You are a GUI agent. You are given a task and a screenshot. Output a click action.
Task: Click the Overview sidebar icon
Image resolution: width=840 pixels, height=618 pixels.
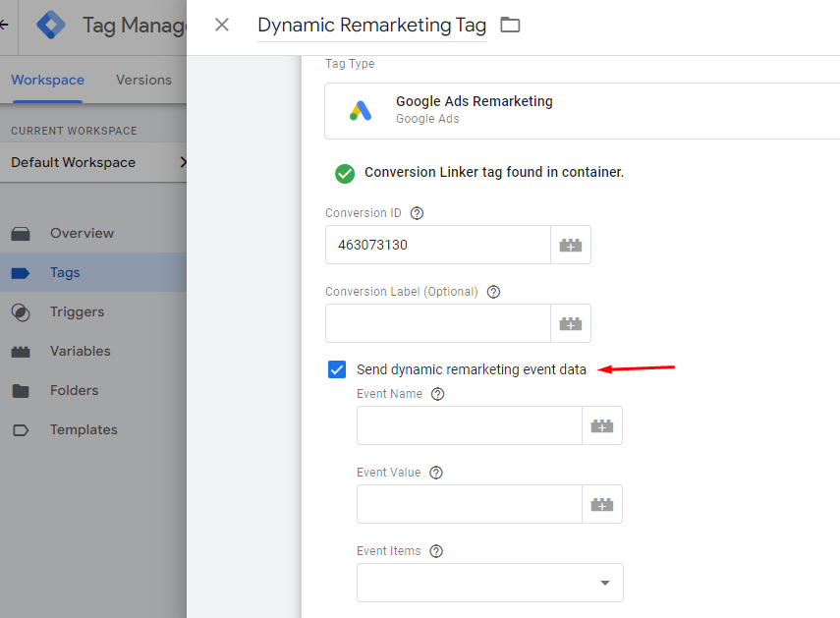coord(21,234)
